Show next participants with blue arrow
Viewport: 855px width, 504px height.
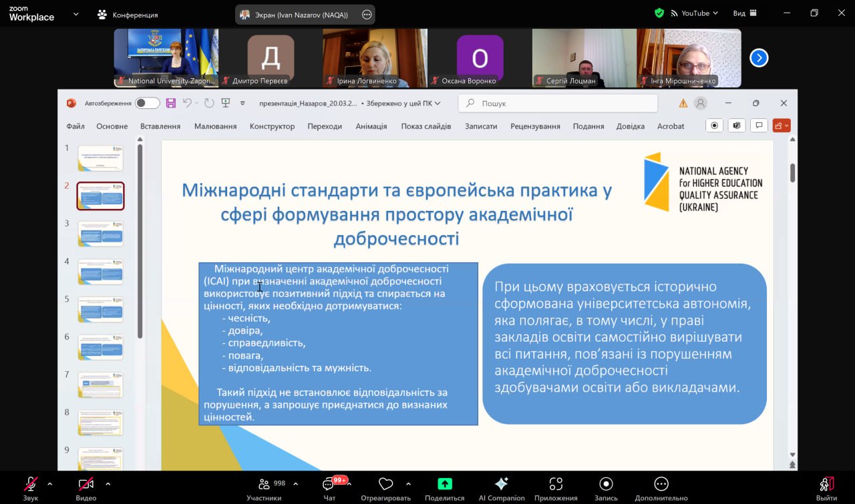(x=759, y=58)
